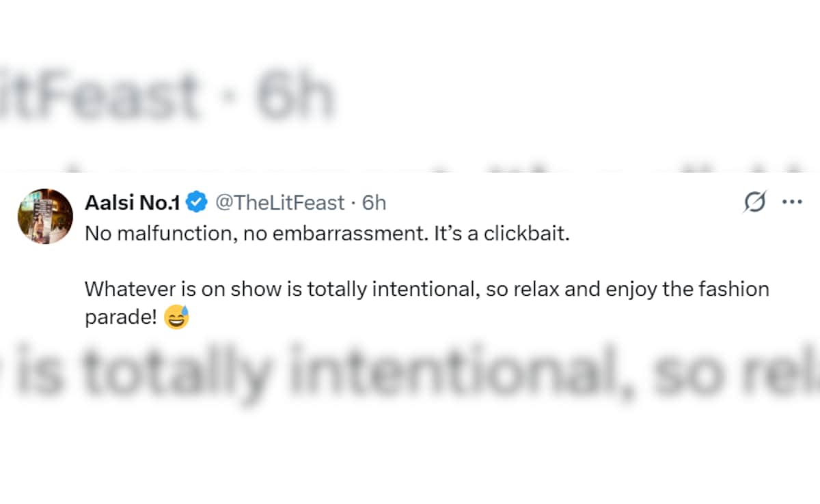Visit the @TheLitFeast handle link
820x504 pixels.
pyautogui.click(x=280, y=203)
